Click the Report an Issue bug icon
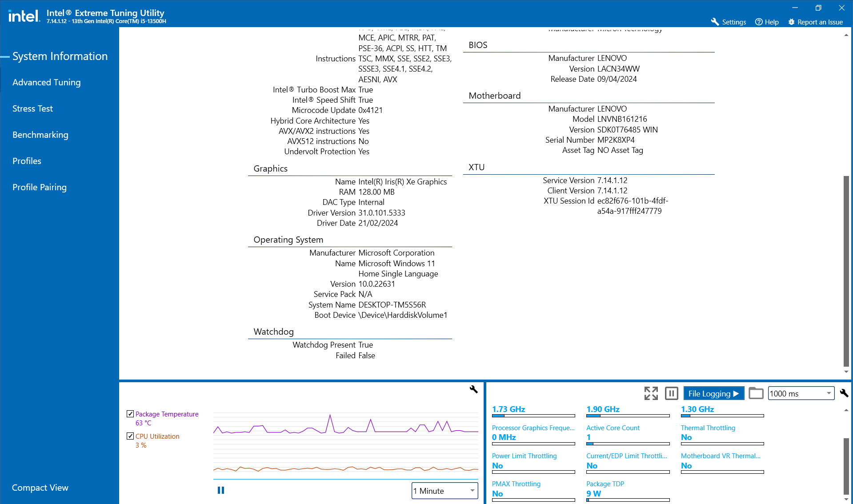This screenshot has height=504, width=853. (x=791, y=22)
